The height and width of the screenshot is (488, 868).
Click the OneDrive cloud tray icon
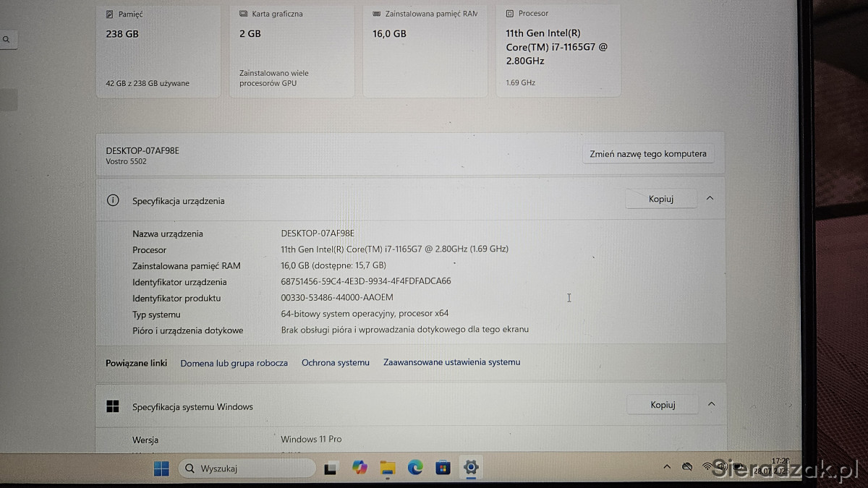687,468
